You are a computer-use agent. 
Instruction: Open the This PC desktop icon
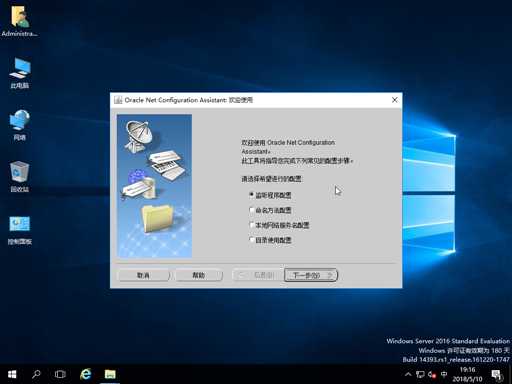[x=20, y=73]
